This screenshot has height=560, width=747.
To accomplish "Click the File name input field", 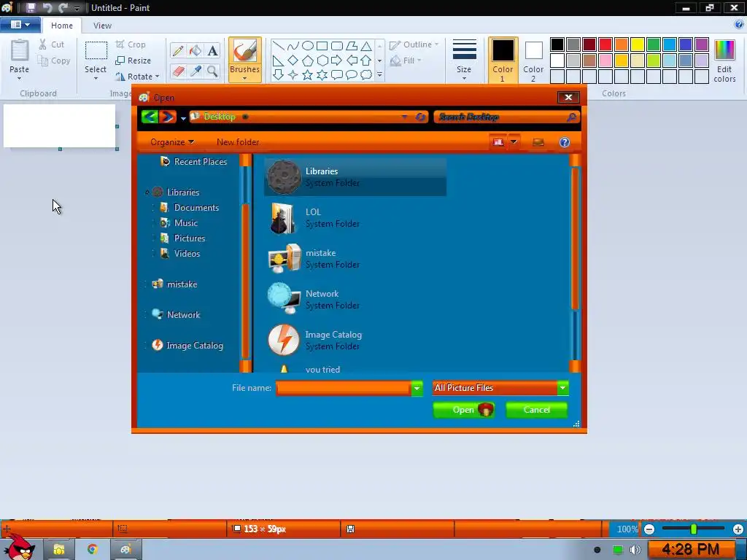I will pos(343,388).
